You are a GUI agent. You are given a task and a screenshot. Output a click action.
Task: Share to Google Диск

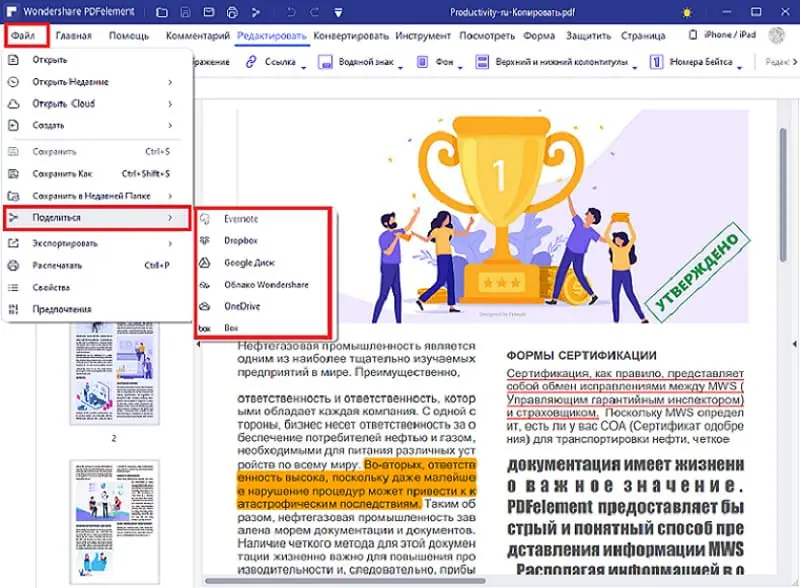click(x=263, y=263)
